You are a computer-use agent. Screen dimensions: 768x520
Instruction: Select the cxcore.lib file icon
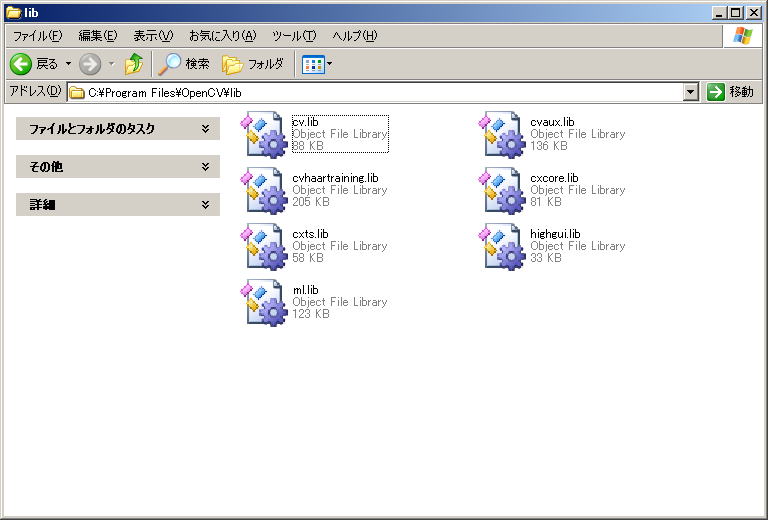click(502, 190)
